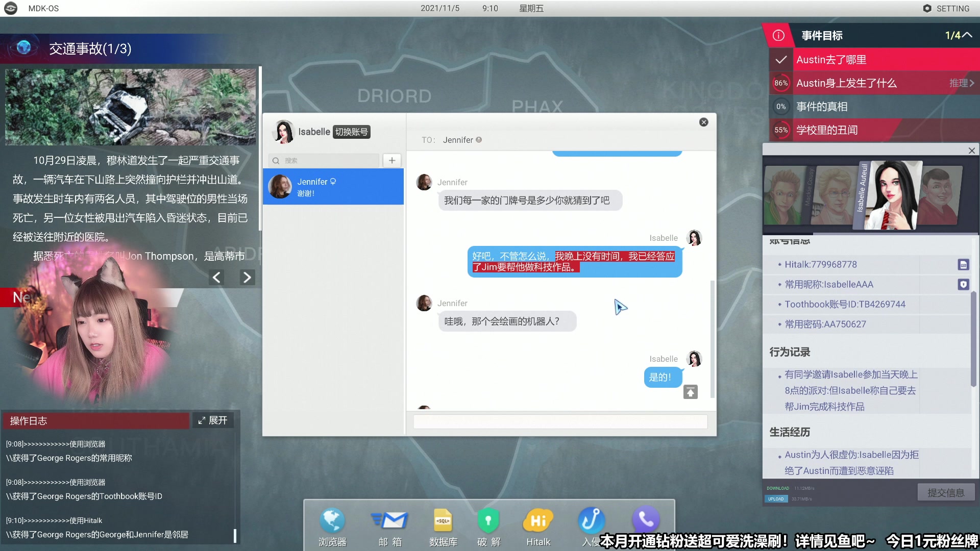
Task: Add a new contact with plus button
Action: 392,160
